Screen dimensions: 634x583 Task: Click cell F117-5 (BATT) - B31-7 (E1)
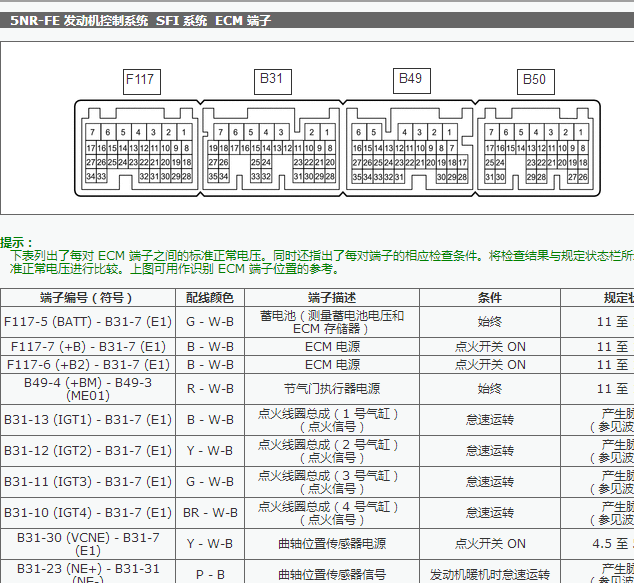pos(87,322)
